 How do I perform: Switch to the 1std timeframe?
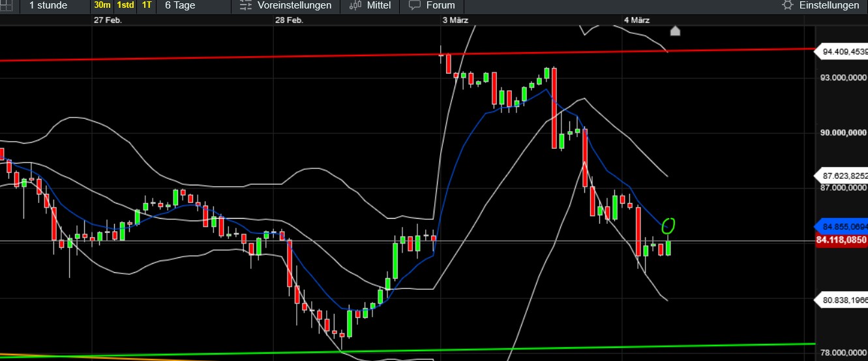125,5
